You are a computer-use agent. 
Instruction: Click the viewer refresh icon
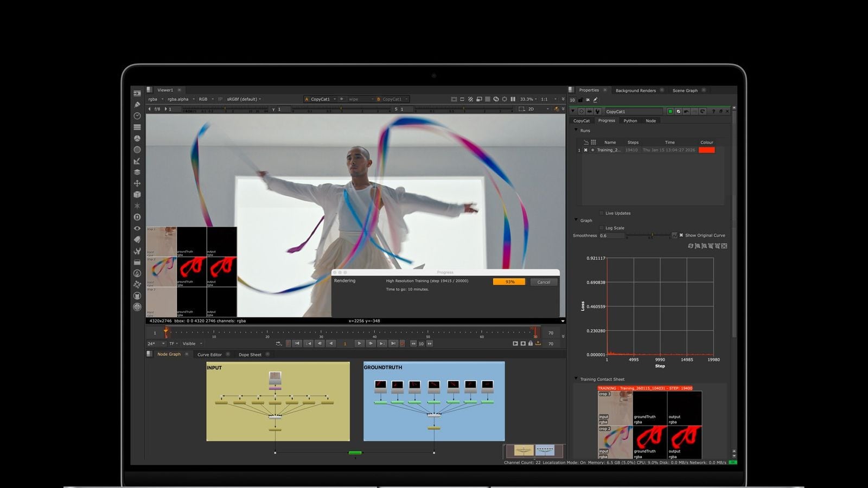point(496,99)
